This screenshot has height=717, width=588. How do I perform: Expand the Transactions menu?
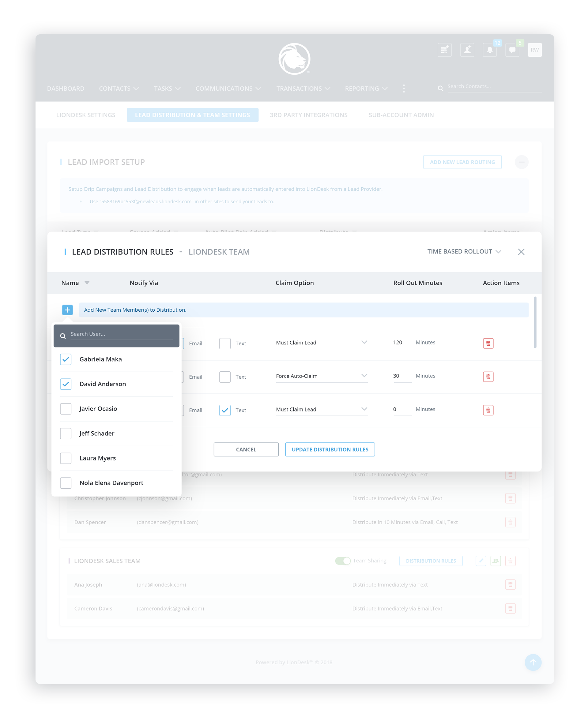[303, 88]
